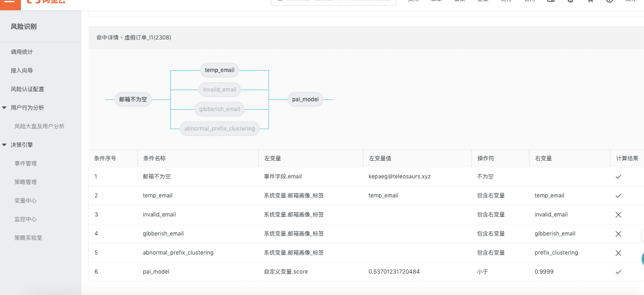Select 变量中心 in the sidebar

coord(26,201)
